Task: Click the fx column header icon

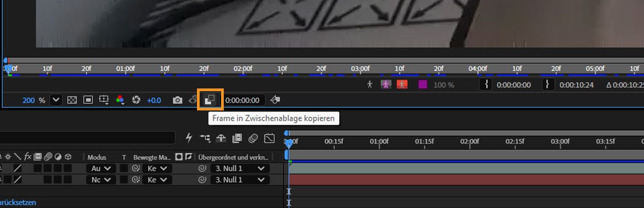Action: point(28,157)
